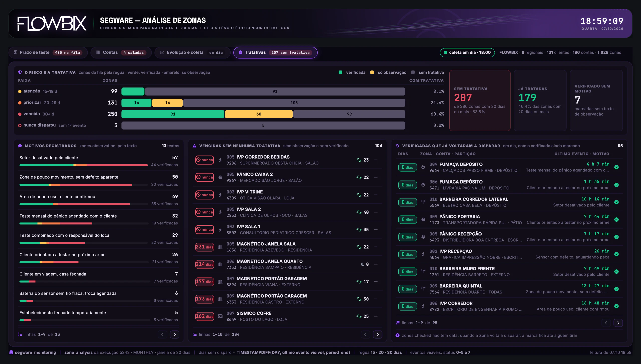Go to previous page of Verificadas list
Screen dimensions: 641x364
click(x=606, y=323)
